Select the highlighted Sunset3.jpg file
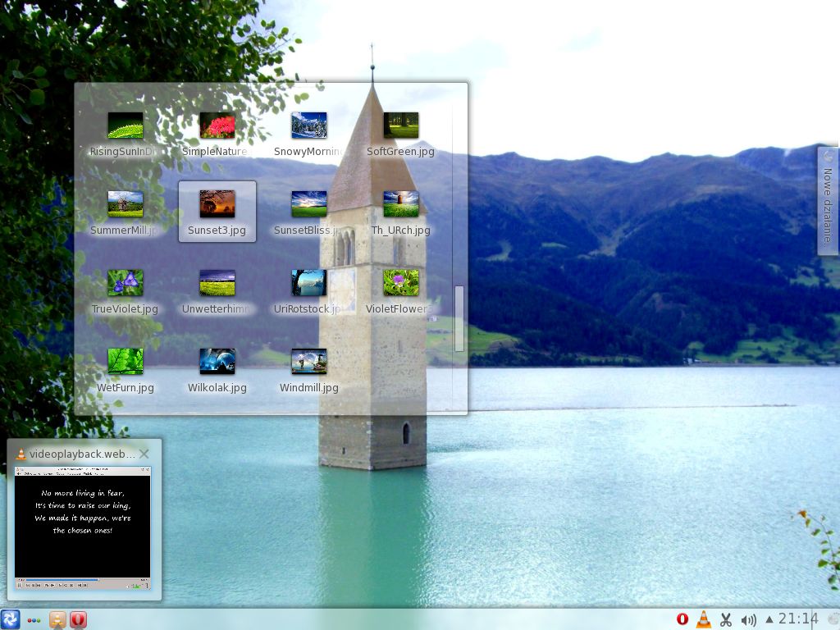Image resolution: width=840 pixels, height=630 pixels. pyautogui.click(x=217, y=212)
